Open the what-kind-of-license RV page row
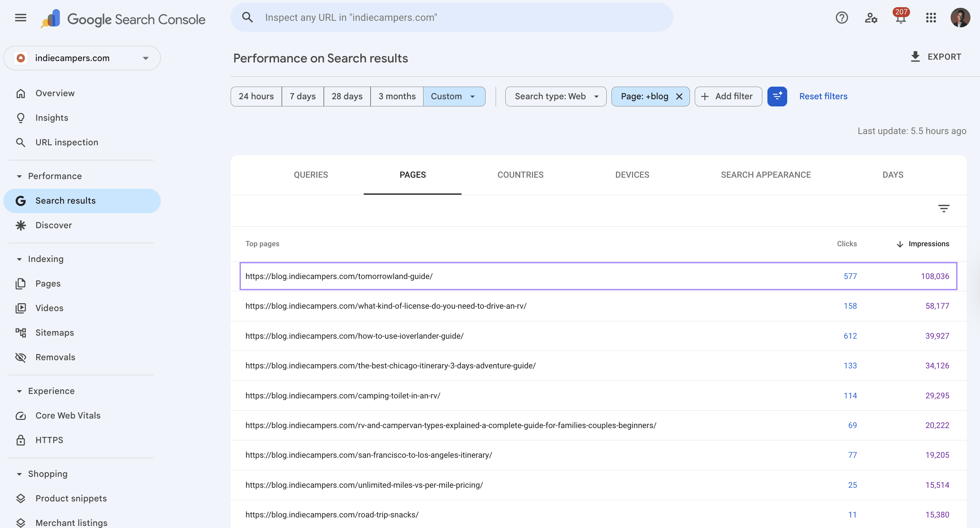The height and width of the screenshot is (528, 980). 598,306
